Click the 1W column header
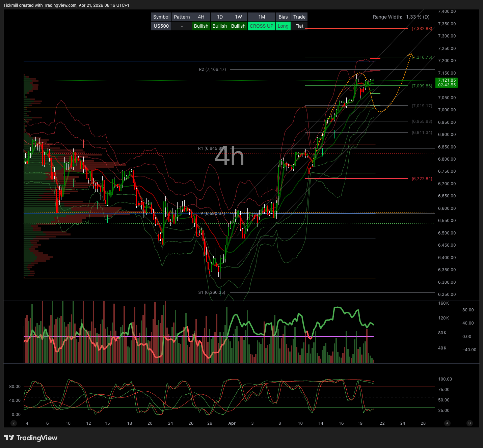 238,17
